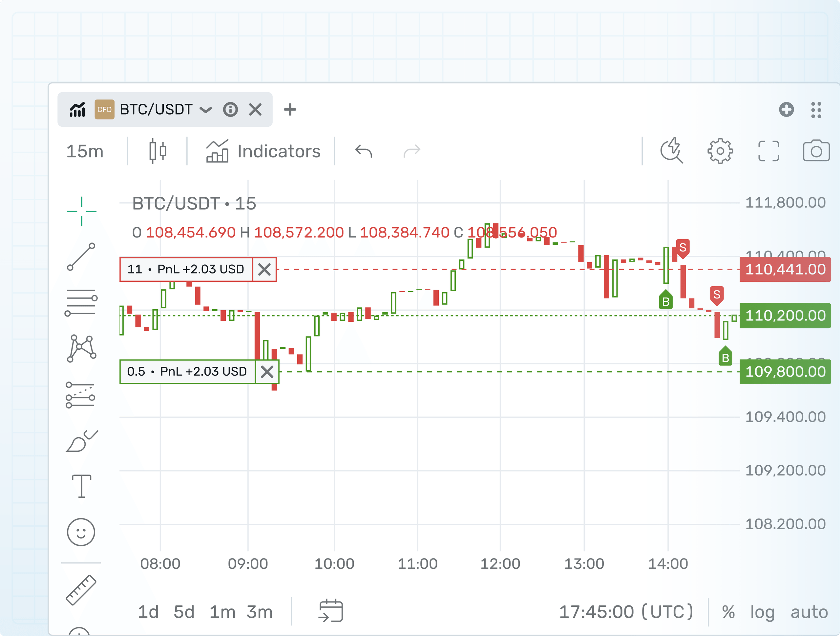Redo the last chart action
This screenshot has height=636, width=840.
click(412, 151)
